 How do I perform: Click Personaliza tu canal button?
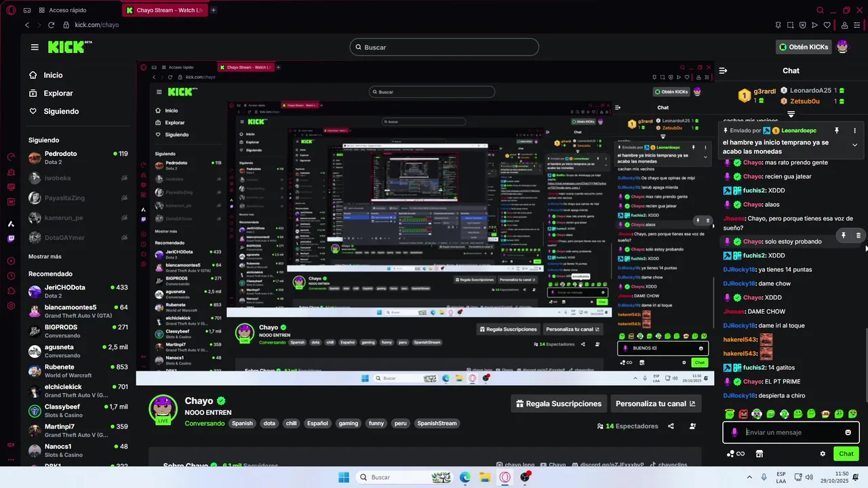coord(655,403)
